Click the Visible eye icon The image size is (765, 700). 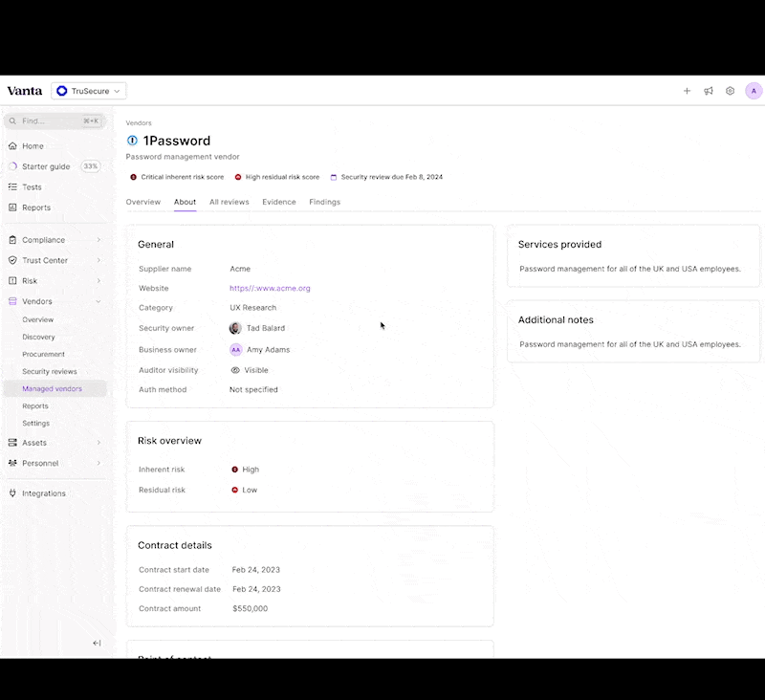coord(235,370)
